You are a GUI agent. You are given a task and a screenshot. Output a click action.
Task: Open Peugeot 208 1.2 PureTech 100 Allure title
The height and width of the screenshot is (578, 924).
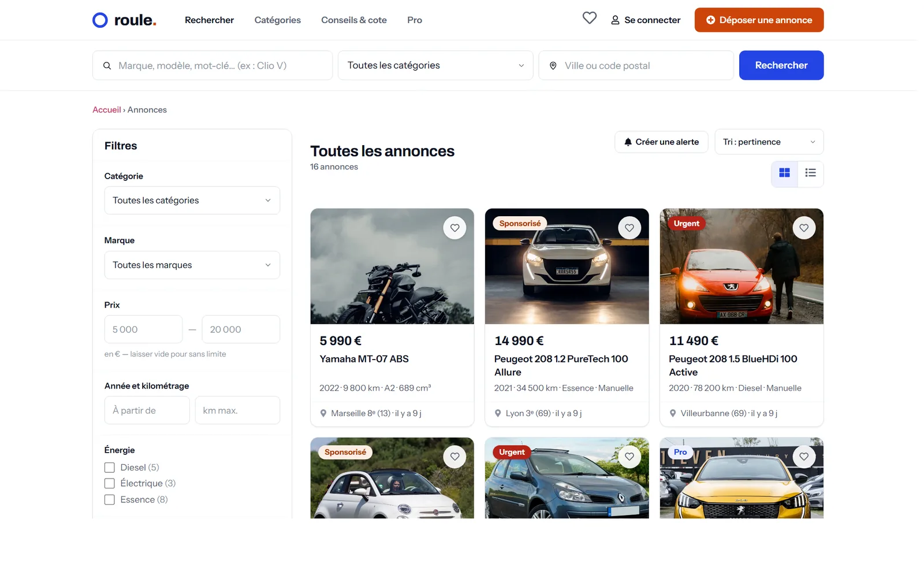561,366
